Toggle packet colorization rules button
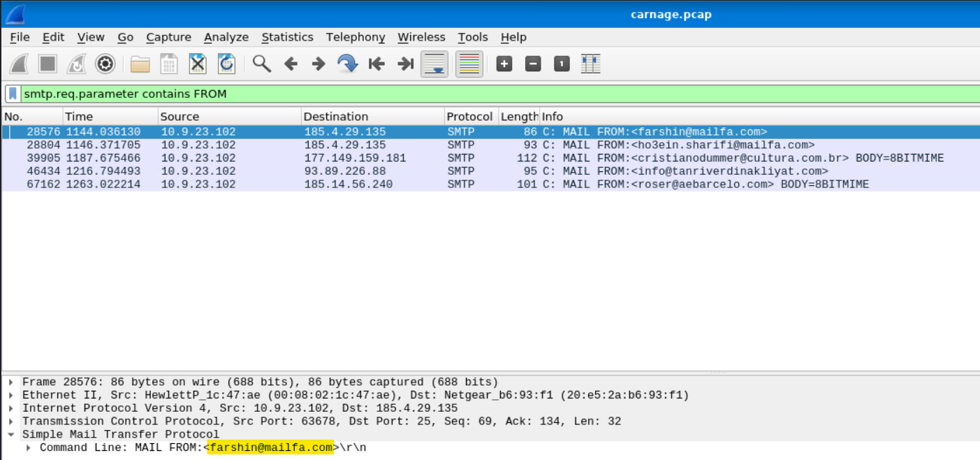 click(469, 64)
